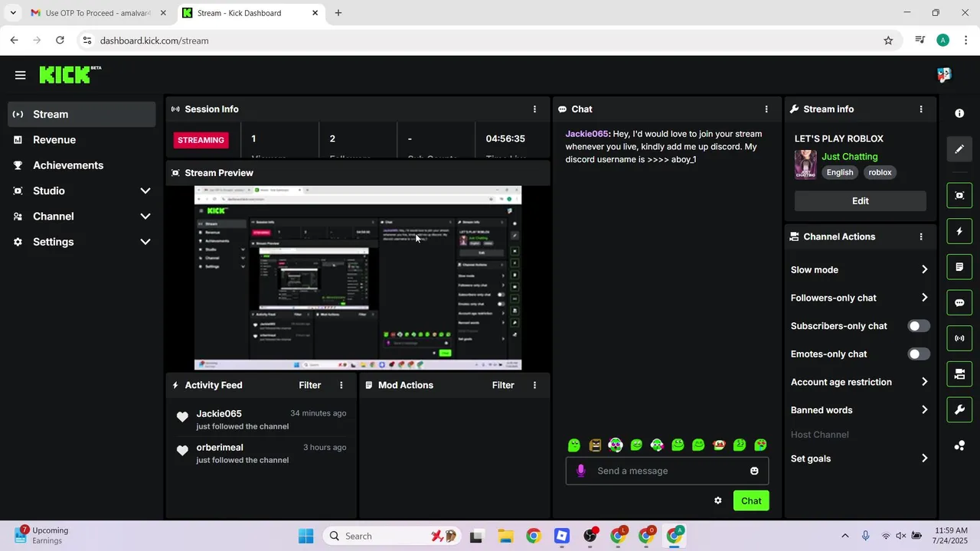
Task: Click the Windows Start button
Action: tap(305, 536)
